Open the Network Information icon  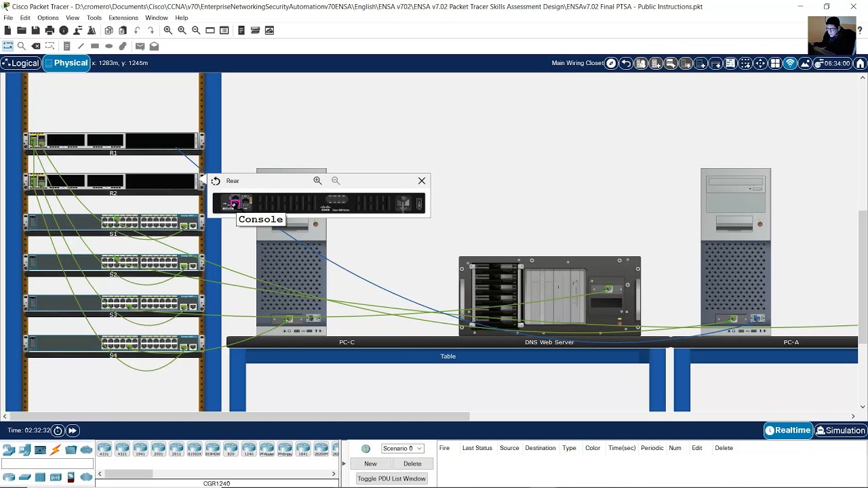point(64,30)
